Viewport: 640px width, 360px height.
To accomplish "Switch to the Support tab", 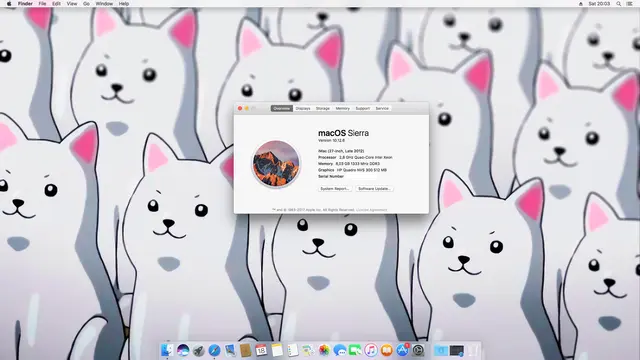I will click(362, 109).
